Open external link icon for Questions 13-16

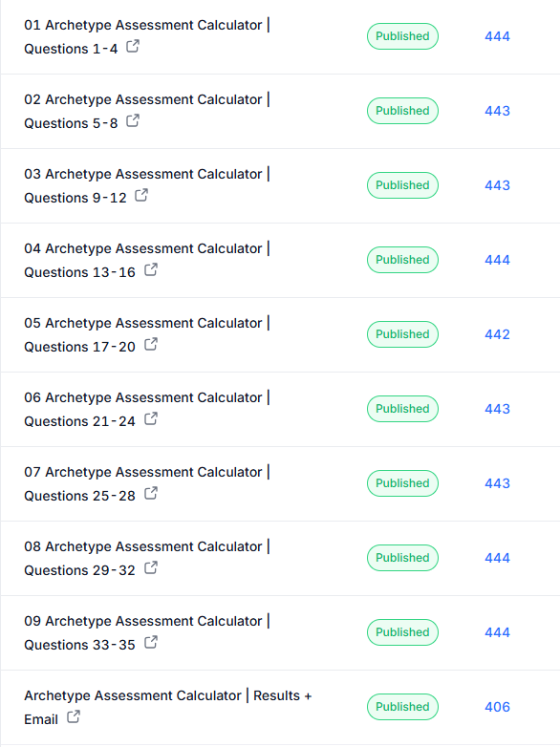pyautogui.click(x=151, y=269)
